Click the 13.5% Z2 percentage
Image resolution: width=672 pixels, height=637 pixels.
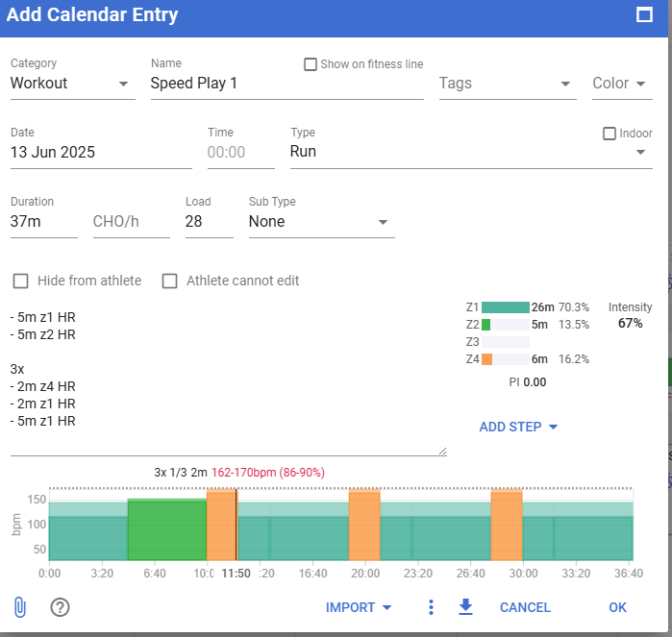click(574, 325)
